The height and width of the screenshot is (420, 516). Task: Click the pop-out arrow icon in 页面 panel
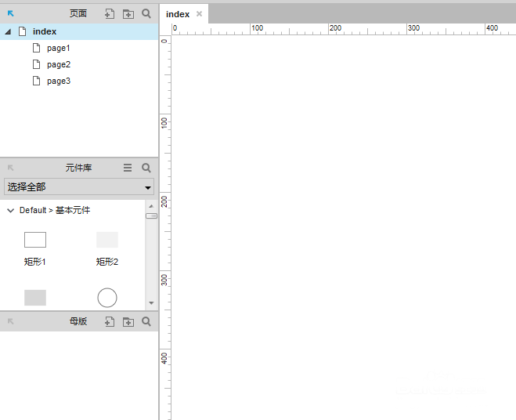coord(10,13)
